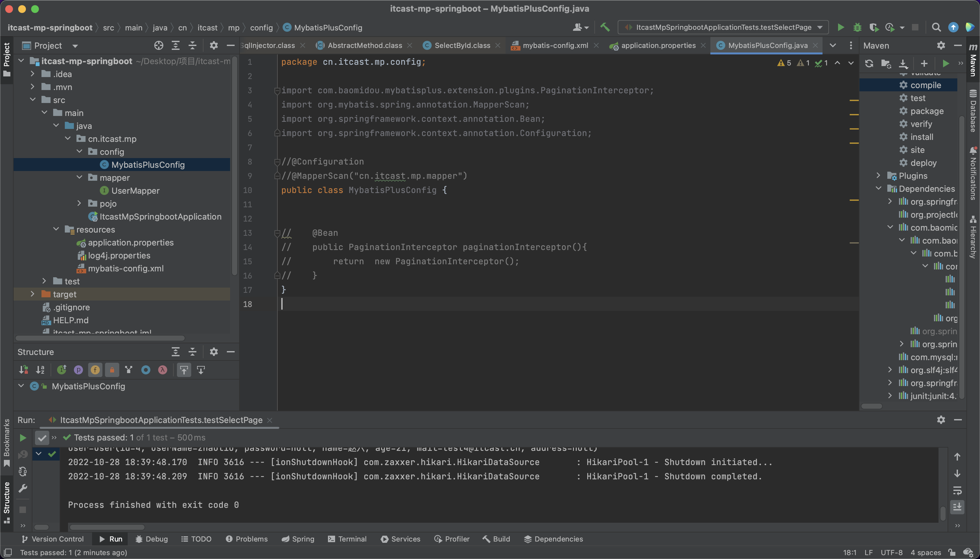The height and width of the screenshot is (559, 980).
Task: Click Rerun test icon in Run panel
Action: [23, 438]
